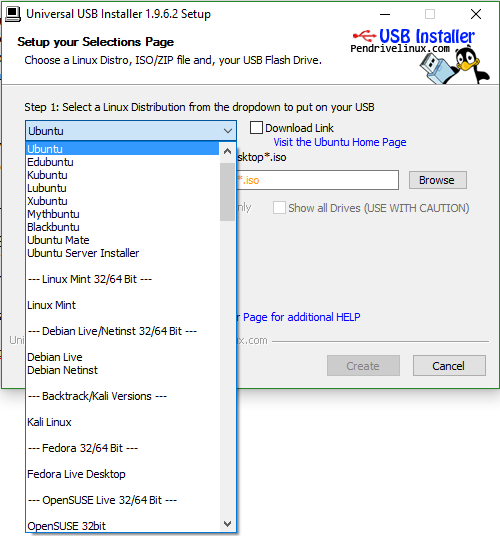This screenshot has width=500, height=536.
Task: Click the Backtrack/Kali Versions header row
Action: [x=122, y=396]
